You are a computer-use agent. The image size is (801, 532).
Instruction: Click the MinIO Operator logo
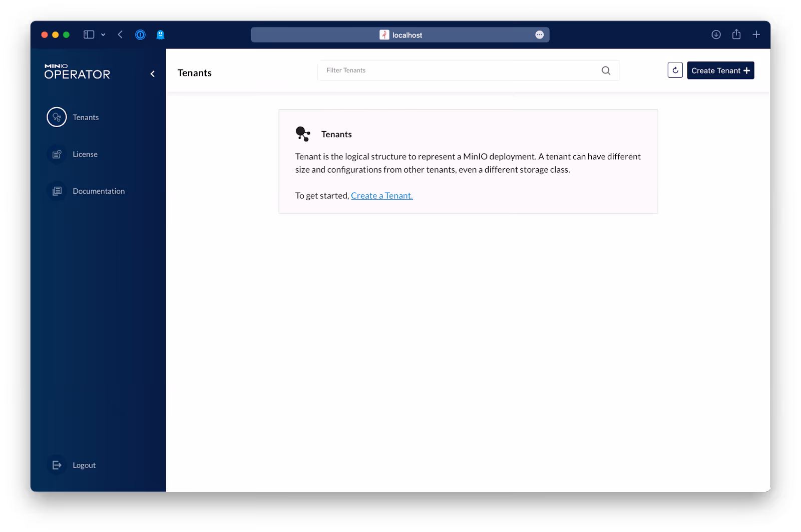point(77,72)
